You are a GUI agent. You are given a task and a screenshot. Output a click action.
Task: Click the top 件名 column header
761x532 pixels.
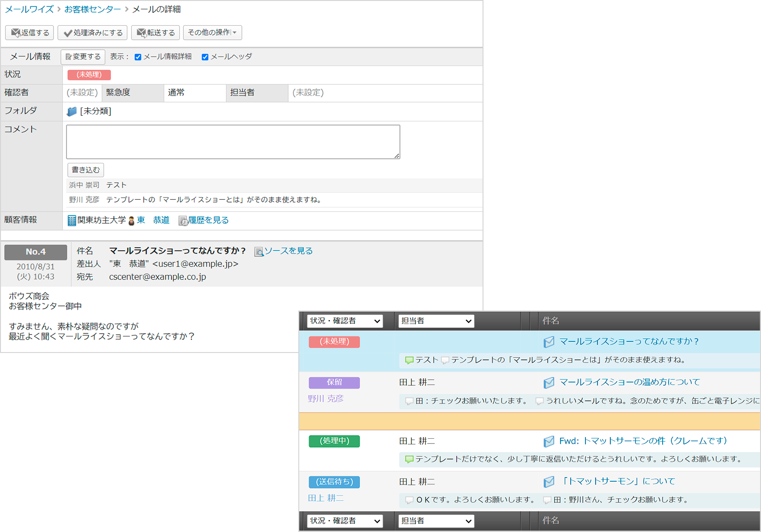click(x=550, y=321)
